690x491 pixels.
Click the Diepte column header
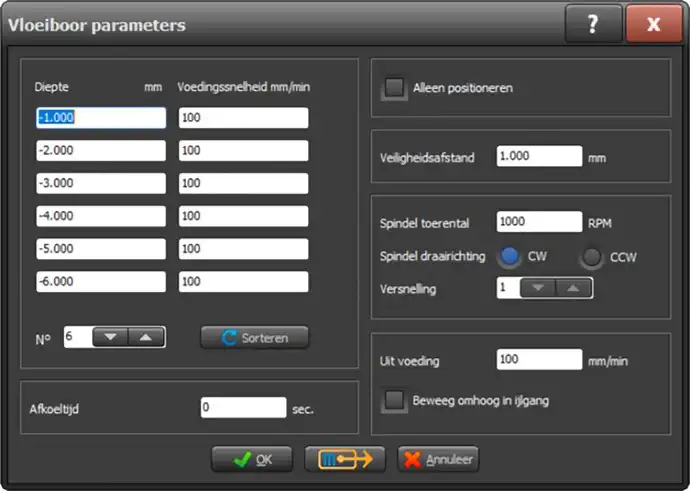point(51,87)
